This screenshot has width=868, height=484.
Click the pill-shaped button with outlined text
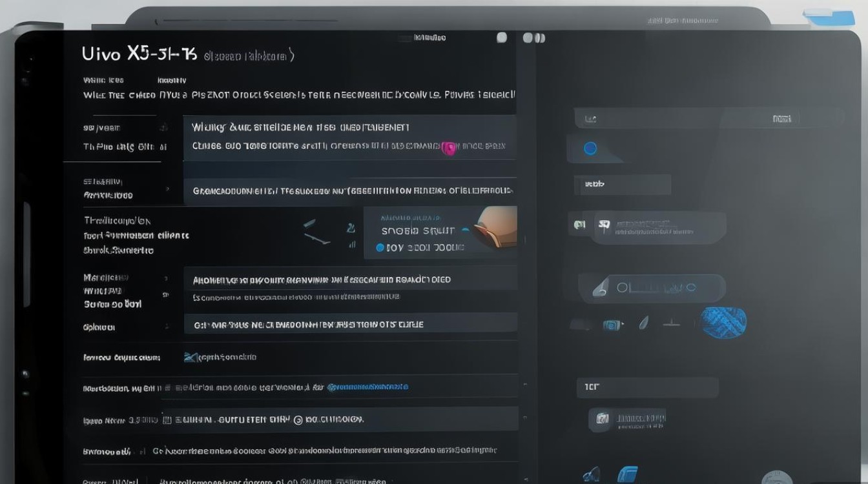pos(652,288)
